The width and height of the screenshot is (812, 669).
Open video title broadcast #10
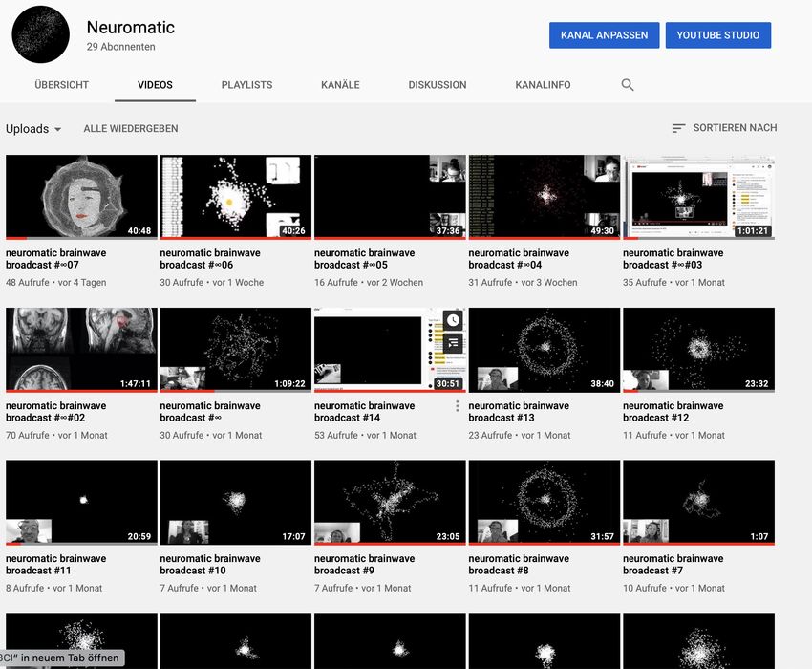pyautogui.click(x=210, y=564)
